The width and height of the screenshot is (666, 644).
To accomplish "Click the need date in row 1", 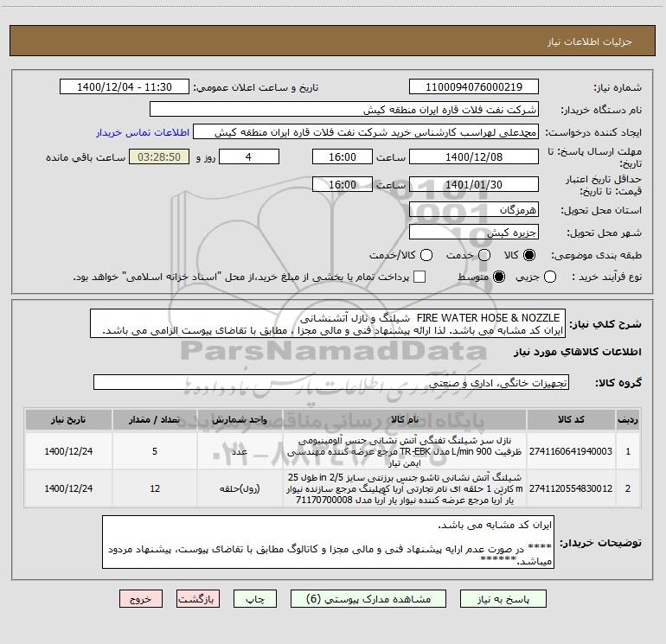I will click(68, 451).
